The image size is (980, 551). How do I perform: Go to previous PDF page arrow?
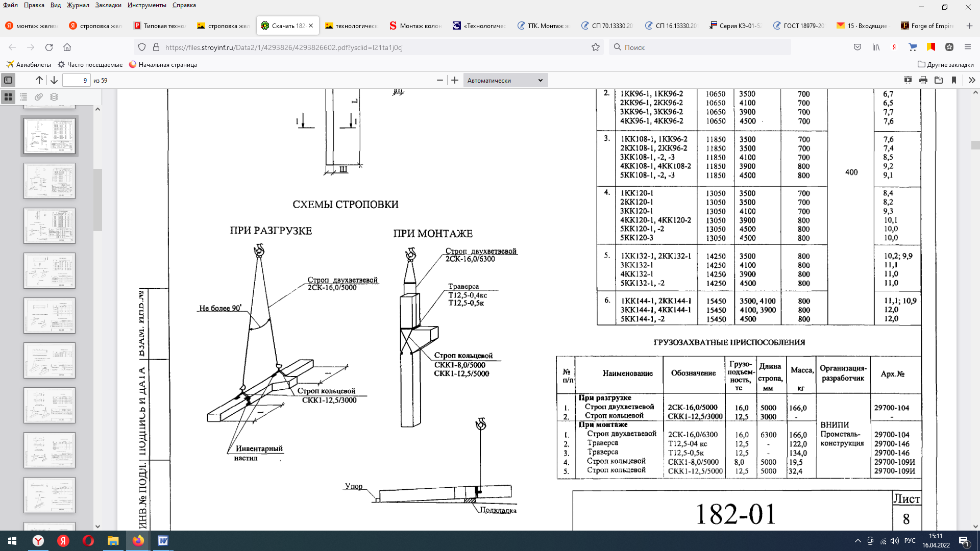pyautogui.click(x=39, y=80)
